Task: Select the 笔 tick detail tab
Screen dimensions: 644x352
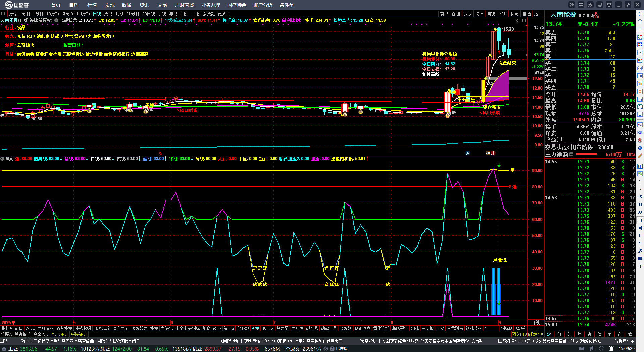Action: 549,334
